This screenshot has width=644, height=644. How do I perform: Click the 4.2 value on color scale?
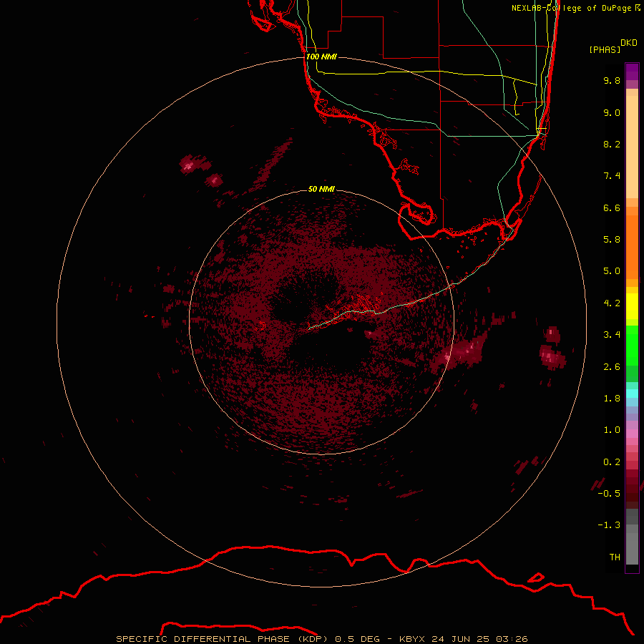pyautogui.click(x=612, y=303)
